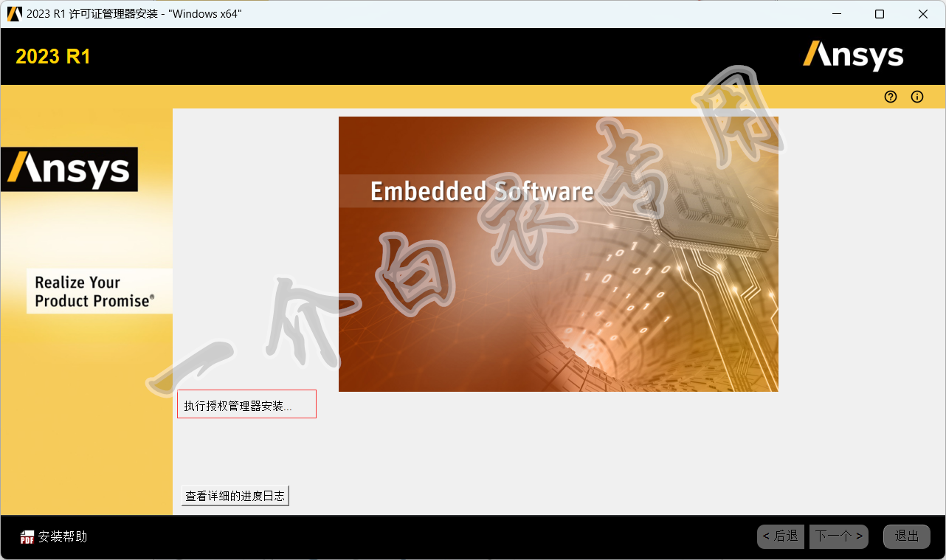The height and width of the screenshot is (560, 946).
Task: Click the Ansys logo in sidebar
Action: pyautogui.click(x=69, y=169)
